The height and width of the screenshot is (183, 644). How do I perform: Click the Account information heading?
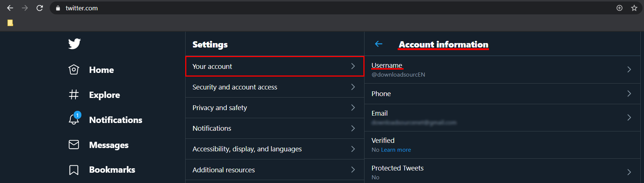point(443,45)
